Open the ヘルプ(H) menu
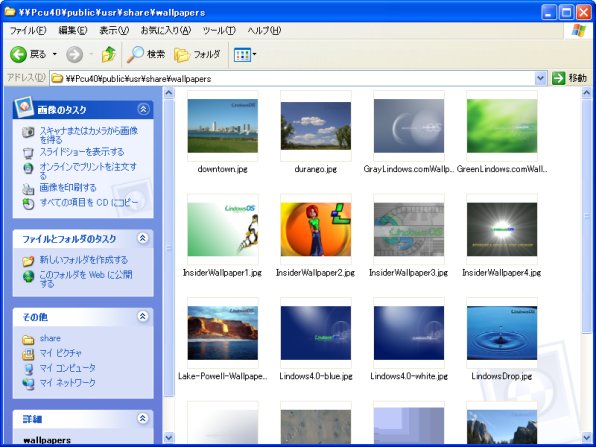 (264, 30)
